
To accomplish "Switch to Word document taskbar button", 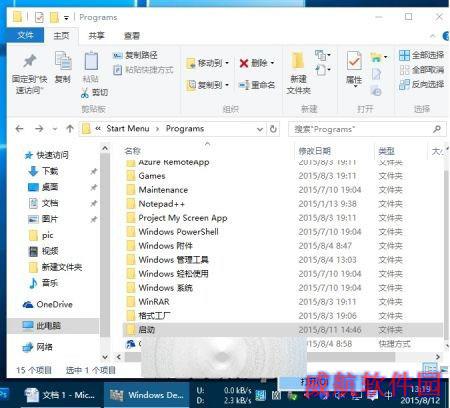I will click(x=61, y=395).
